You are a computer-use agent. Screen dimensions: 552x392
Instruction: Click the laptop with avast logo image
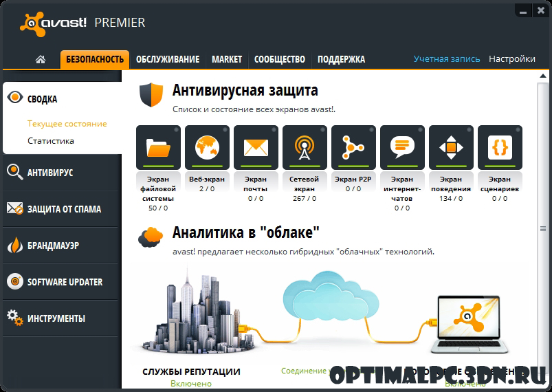(470, 325)
